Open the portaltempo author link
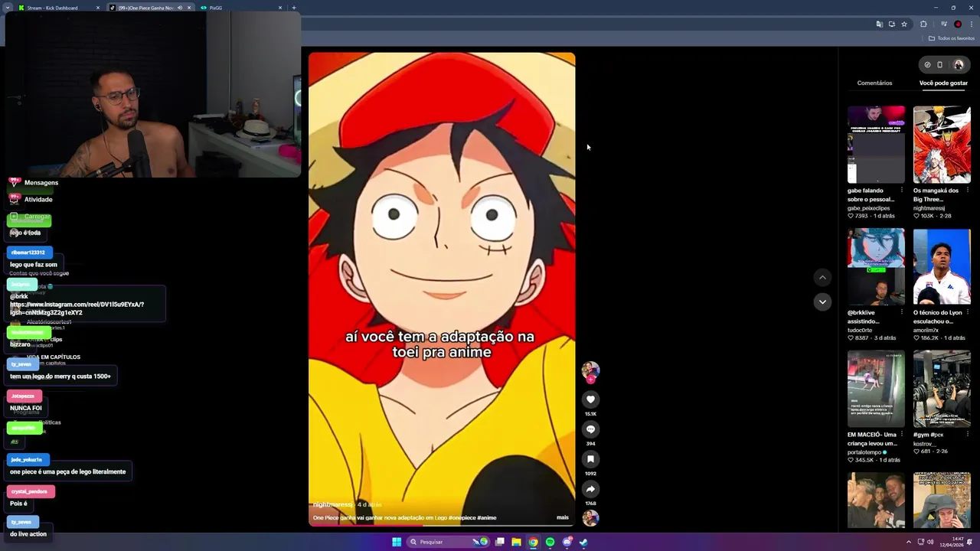This screenshot has height=551, width=980. point(865,452)
